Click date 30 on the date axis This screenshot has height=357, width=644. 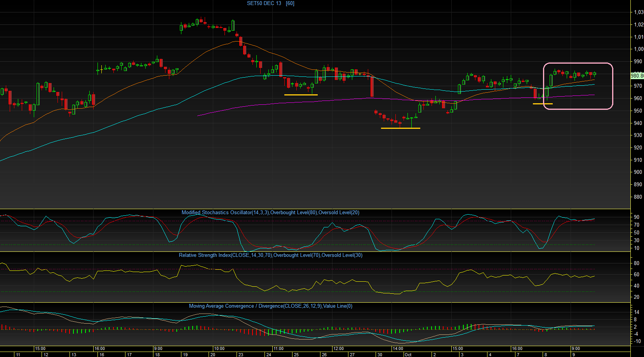[380, 355]
